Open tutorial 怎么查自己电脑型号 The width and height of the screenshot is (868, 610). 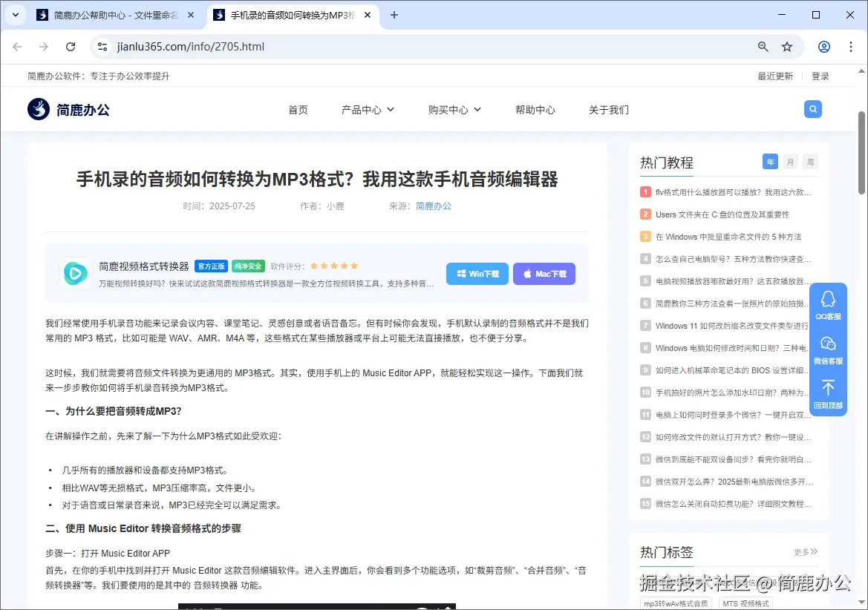click(734, 259)
